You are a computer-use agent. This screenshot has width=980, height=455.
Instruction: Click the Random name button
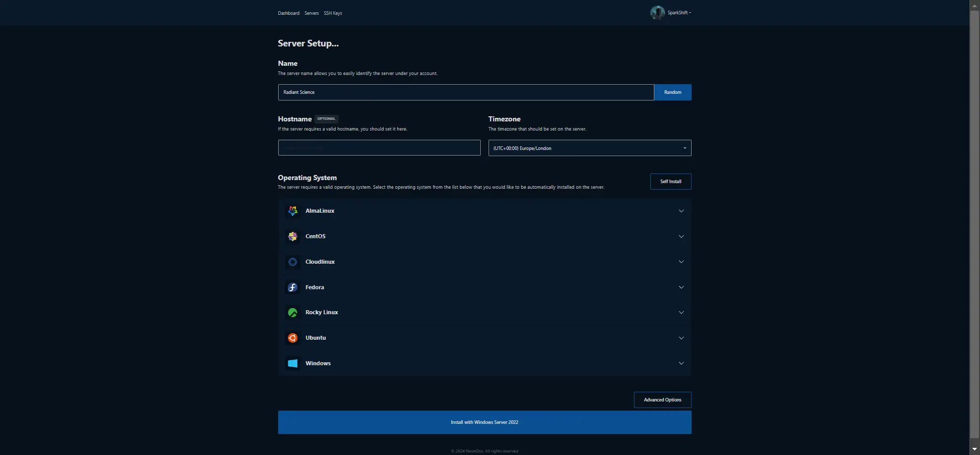point(672,92)
